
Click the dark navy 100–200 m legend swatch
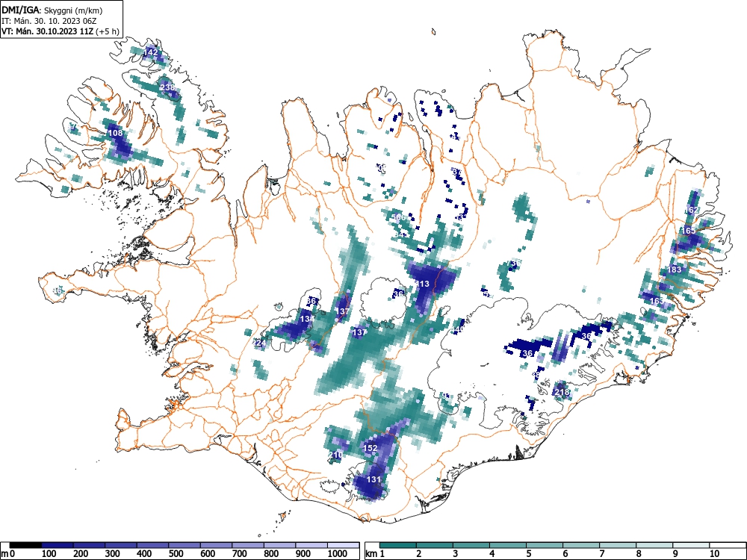coord(58,545)
